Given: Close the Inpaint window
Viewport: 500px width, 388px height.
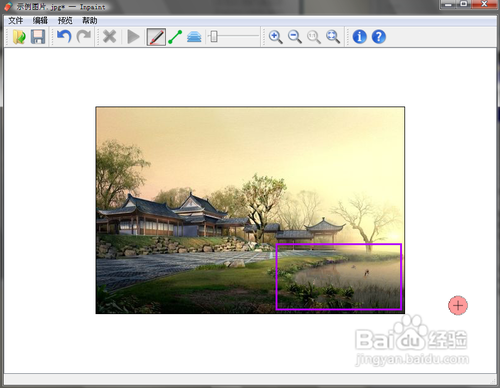Looking at the screenshot, I should 485,4.
